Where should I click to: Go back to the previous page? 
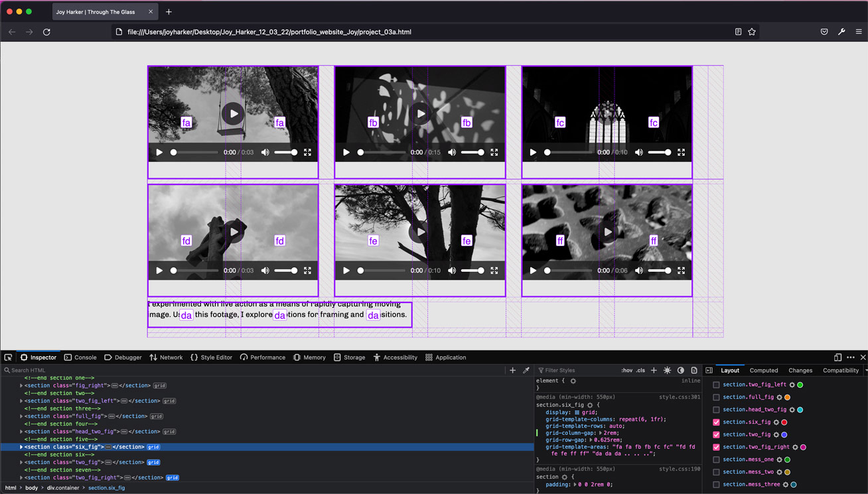click(x=12, y=32)
